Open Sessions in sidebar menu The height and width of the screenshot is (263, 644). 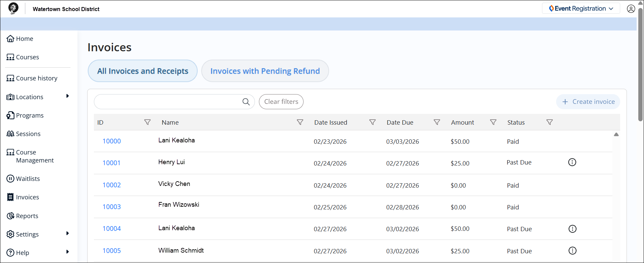click(x=28, y=134)
